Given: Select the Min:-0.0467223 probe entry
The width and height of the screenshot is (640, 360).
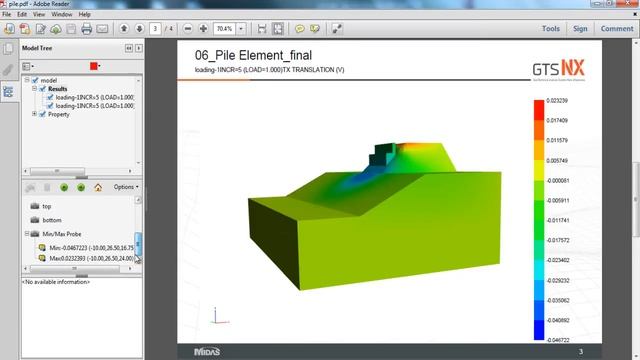Looking at the screenshot, I should coord(91,248).
